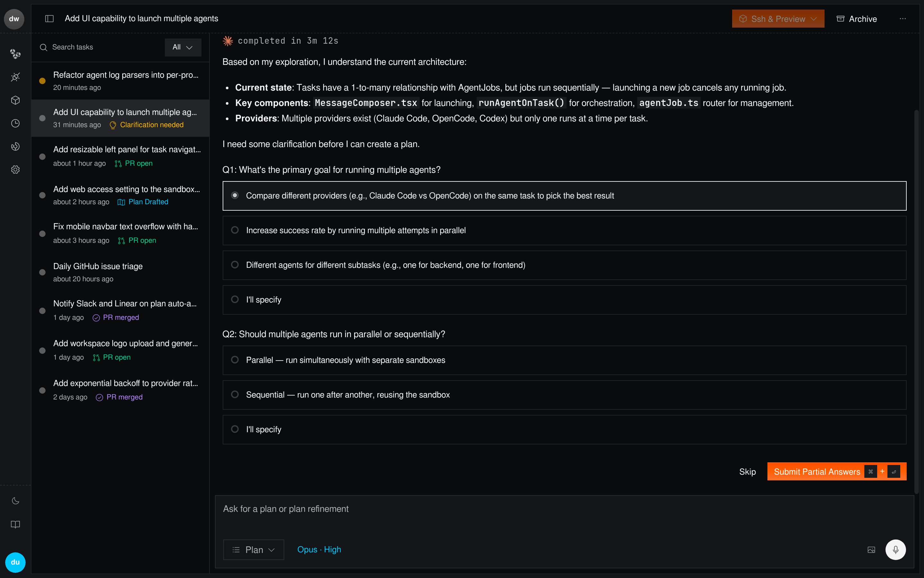The width and height of the screenshot is (924, 578).
Task: Open the three-dots more menu
Action: click(x=903, y=19)
